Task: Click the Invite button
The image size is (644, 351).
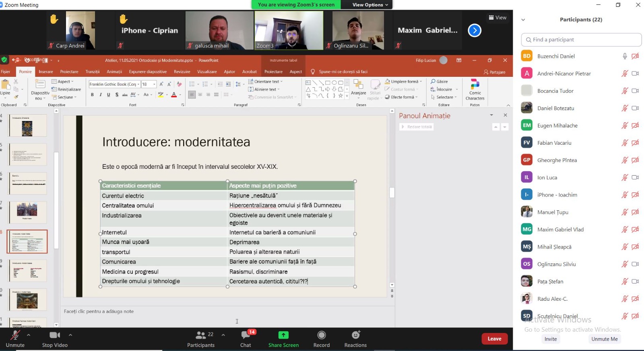Action: tap(551, 339)
